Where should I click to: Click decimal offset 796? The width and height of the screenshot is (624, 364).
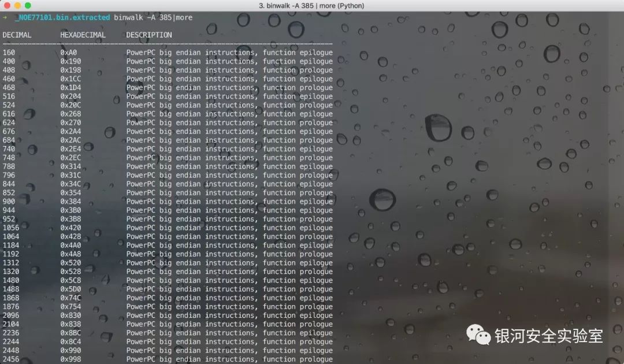9,175
